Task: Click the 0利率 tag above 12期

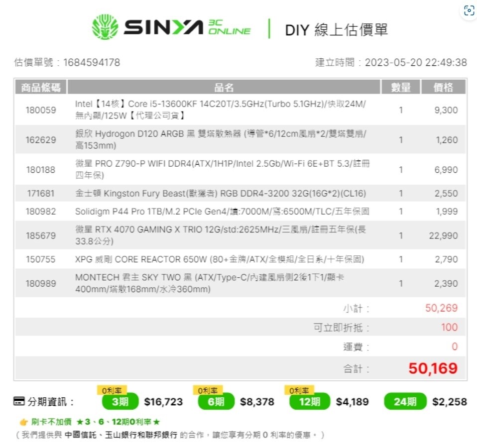Action: tap(299, 390)
